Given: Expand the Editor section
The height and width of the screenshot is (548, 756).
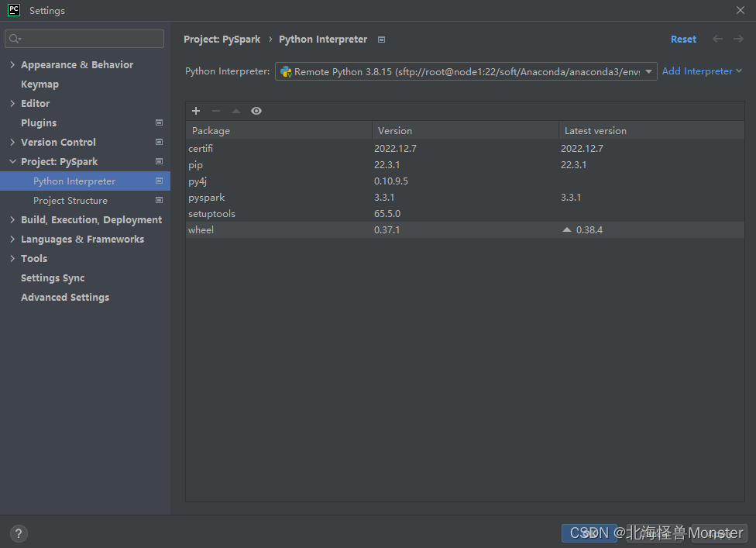Looking at the screenshot, I should point(12,103).
